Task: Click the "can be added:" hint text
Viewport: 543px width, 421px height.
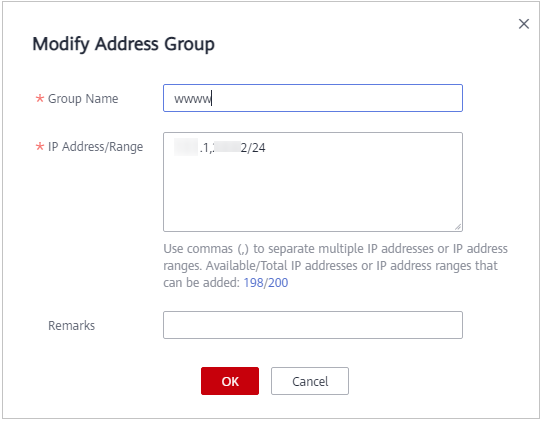Action: pyautogui.click(x=202, y=283)
